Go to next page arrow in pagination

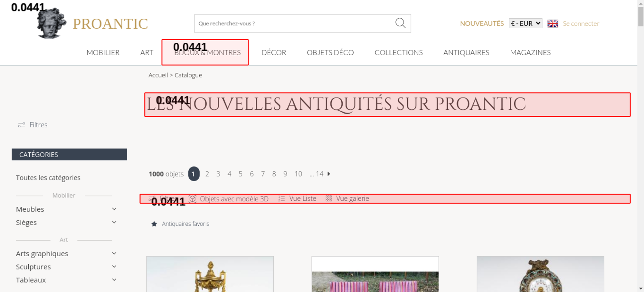point(329,174)
